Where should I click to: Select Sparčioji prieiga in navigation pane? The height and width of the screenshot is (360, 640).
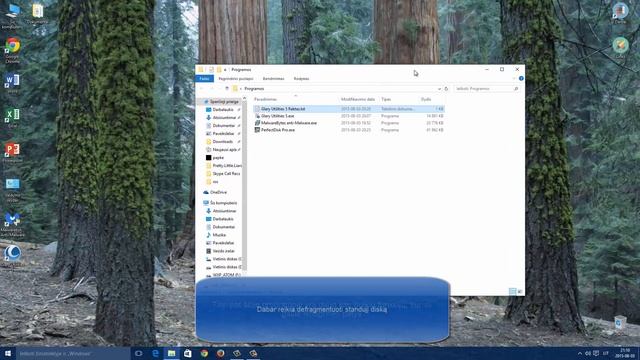click(x=224, y=102)
